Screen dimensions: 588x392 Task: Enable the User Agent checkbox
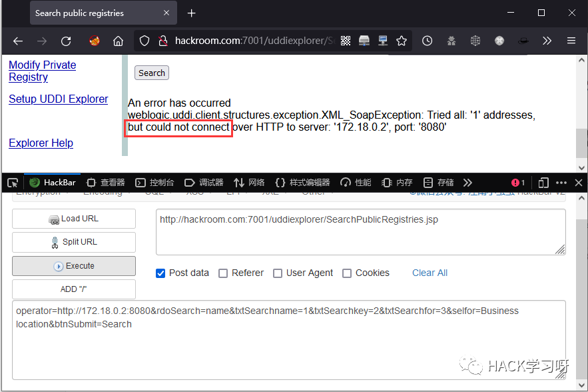point(278,273)
